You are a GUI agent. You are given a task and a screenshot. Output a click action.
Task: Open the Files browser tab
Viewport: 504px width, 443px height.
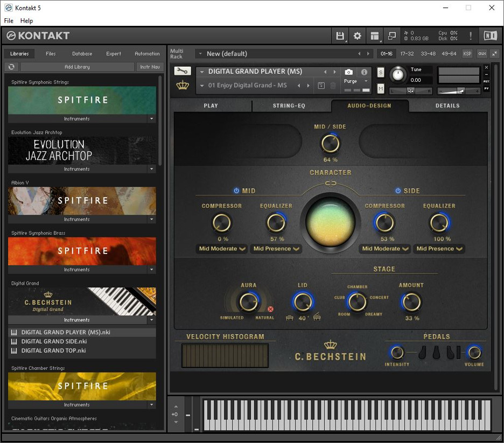click(51, 54)
